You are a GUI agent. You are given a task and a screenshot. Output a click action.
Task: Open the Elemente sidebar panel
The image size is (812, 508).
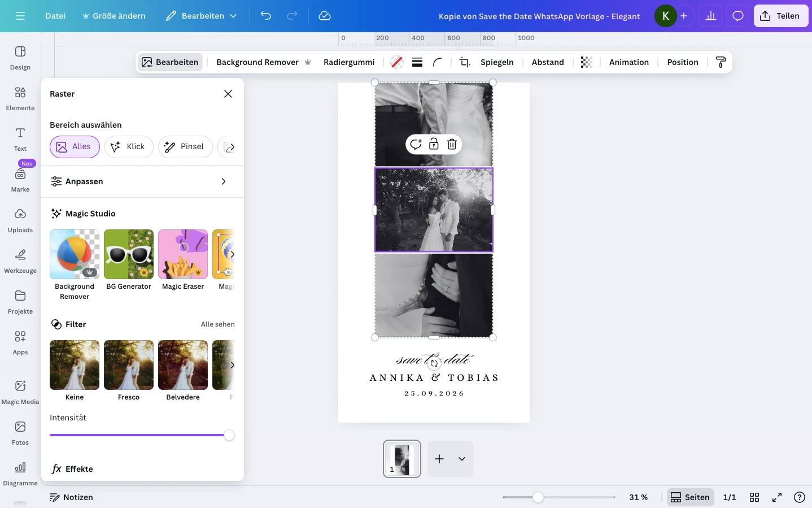tap(20, 98)
